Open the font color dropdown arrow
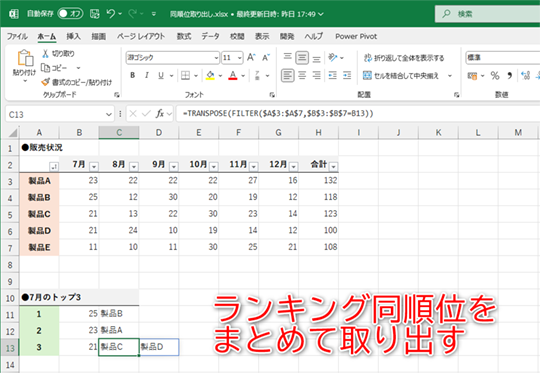Viewport: 540px width, 373px height. point(243,76)
